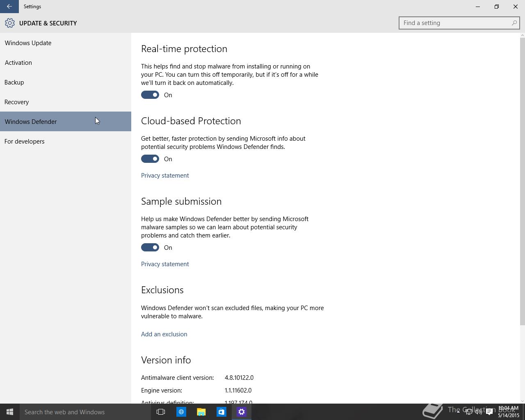
Task: Click Search the web and Windows box
Action: click(85, 412)
